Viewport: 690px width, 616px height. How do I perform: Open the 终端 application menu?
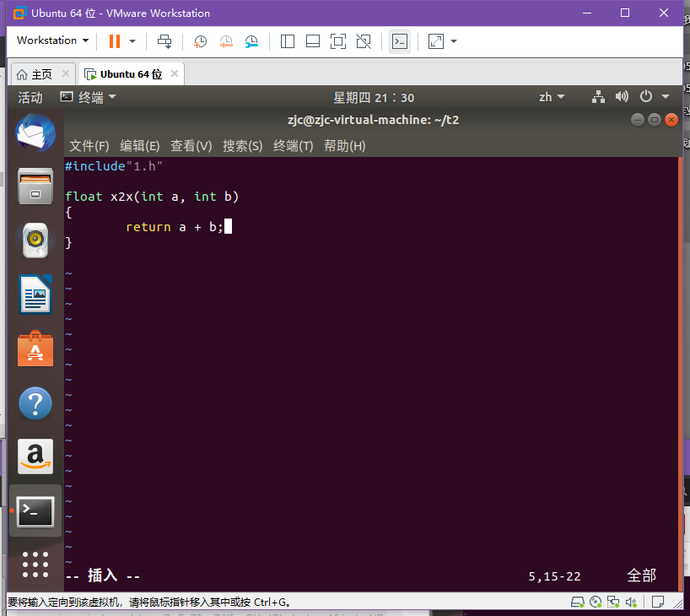coord(88,97)
